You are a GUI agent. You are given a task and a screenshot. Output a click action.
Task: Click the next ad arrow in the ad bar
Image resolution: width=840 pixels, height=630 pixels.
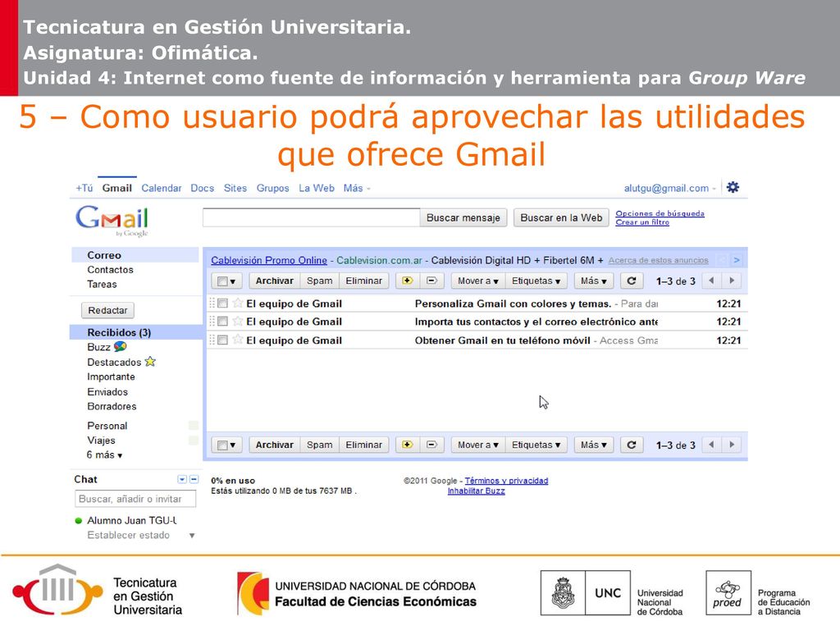[737, 260]
